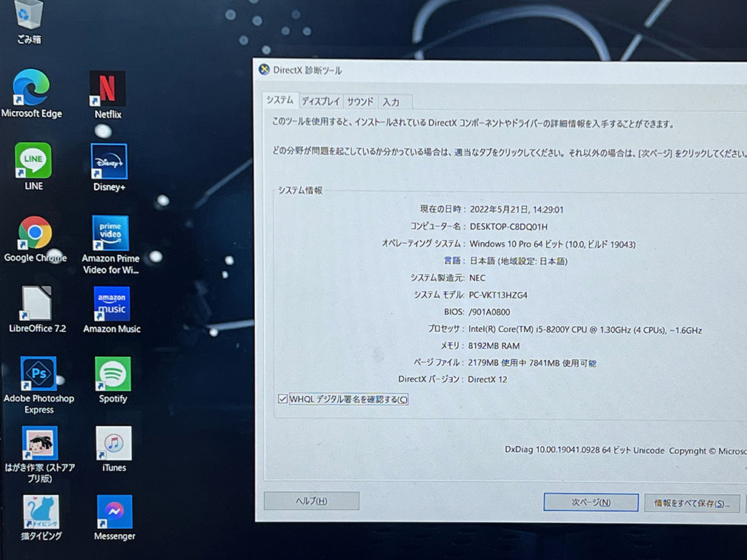
Task: Click the date 2022年5月21日, 14:29:01
Action: click(x=517, y=210)
